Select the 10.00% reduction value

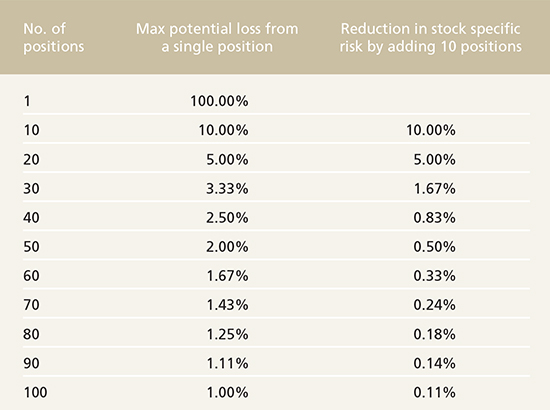pyautogui.click(x=431, y=130)
